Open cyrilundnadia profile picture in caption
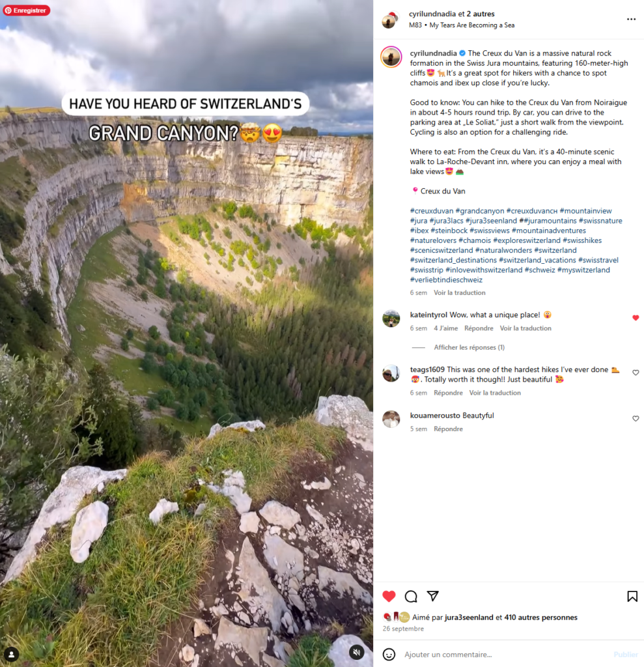This screenshot has width=644, height=667. pyautogui.click(x=391, y=57)
